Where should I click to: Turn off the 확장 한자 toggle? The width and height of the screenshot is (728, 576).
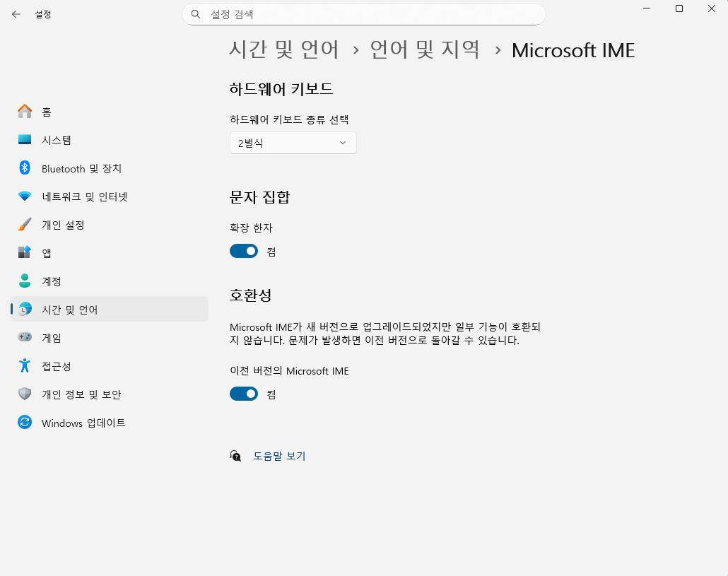coord(244,251)
